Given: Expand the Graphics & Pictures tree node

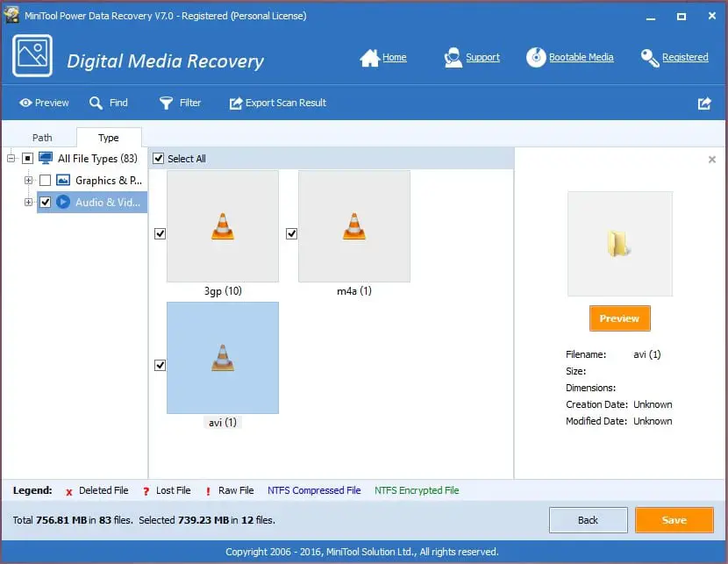Looking at the screenshot, I should tap(28, 180).
